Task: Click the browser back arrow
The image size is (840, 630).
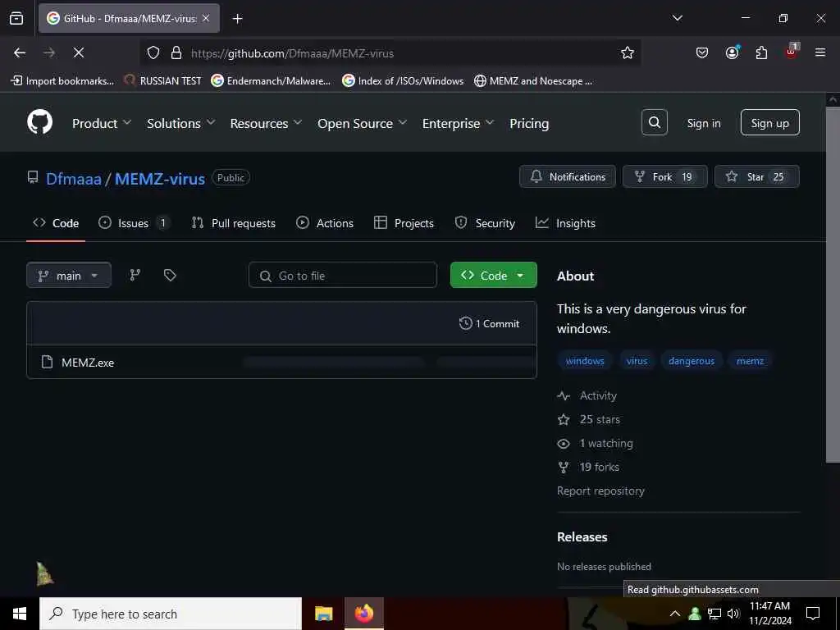Action: pos(20,52)
